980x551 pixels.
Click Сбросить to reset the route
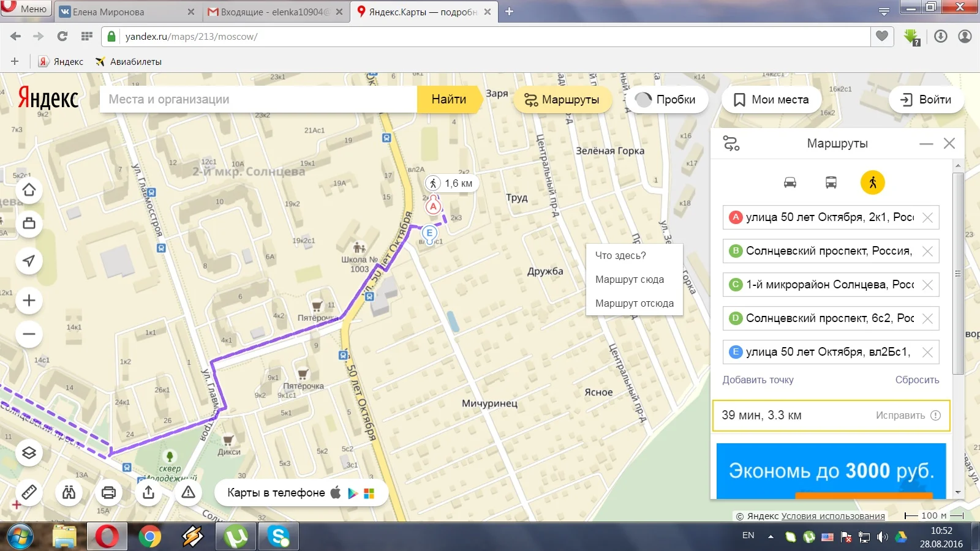(917, 380)
